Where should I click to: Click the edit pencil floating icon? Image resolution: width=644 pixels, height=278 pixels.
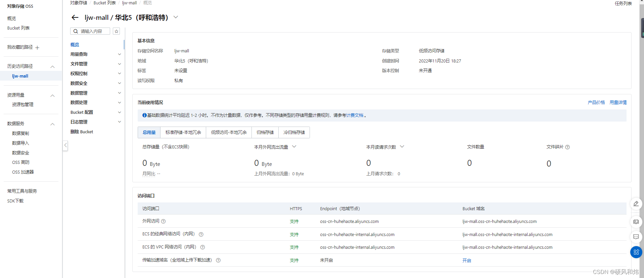pyautogui.click(x=636, y=204)
